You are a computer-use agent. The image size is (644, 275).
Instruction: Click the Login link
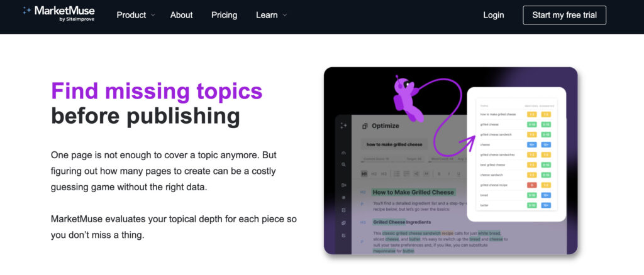(493, 15)
